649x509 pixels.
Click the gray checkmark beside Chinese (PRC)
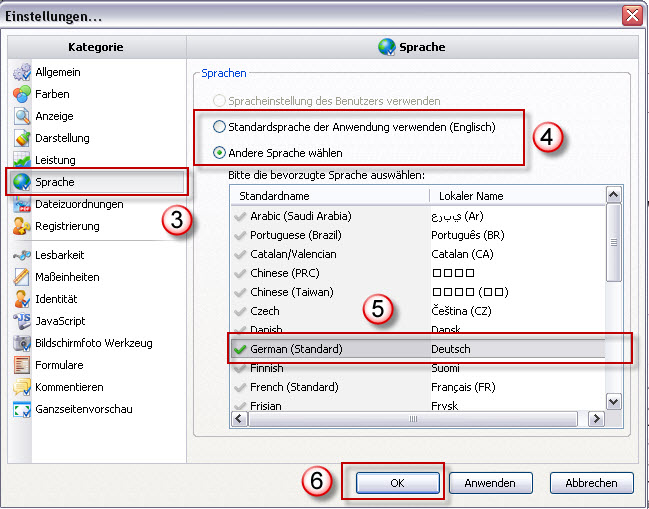240,273
